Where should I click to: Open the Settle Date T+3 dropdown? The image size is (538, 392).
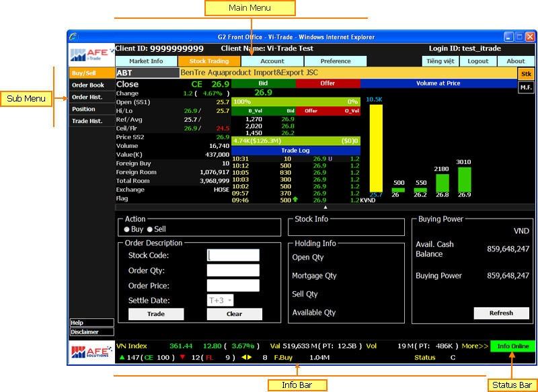tap(221, 301)
